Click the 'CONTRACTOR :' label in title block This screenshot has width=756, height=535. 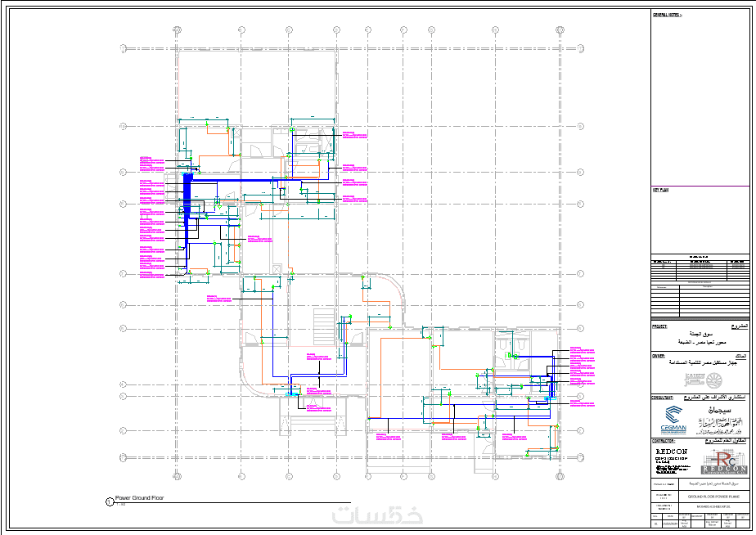[x=664, y=441]
